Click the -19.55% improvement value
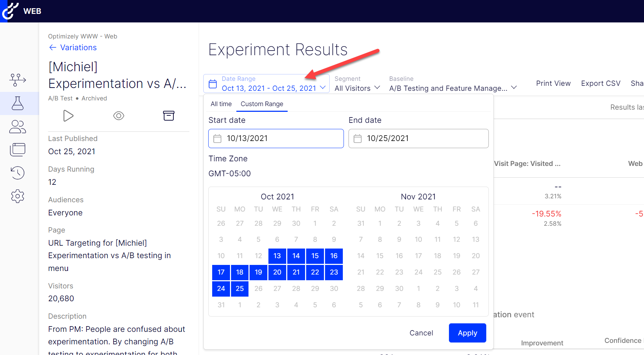The width and height of the screenshot is (644, 355). coord(546,214)
